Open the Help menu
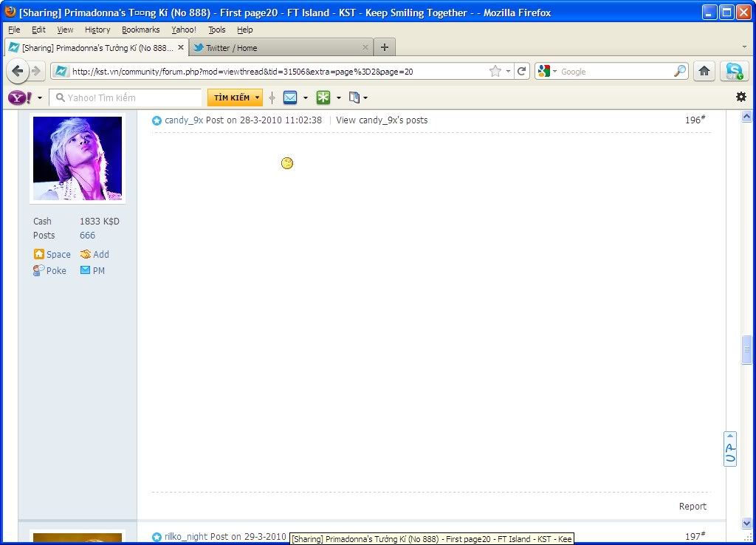The image size is (756, 545). [x=245, y=30]
